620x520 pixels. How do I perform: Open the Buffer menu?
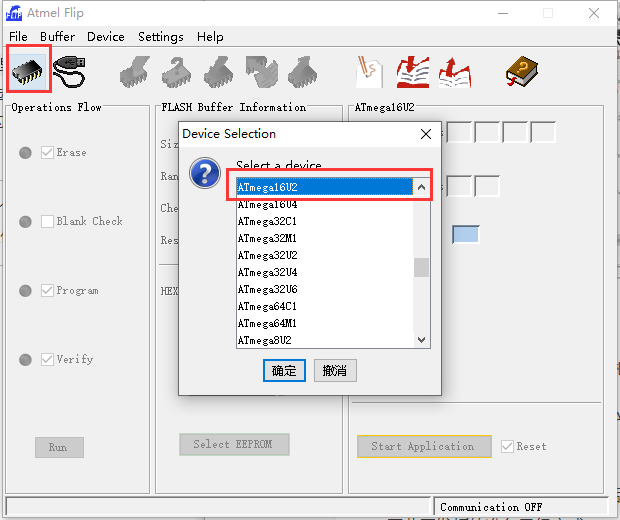(x=57, y=37)
